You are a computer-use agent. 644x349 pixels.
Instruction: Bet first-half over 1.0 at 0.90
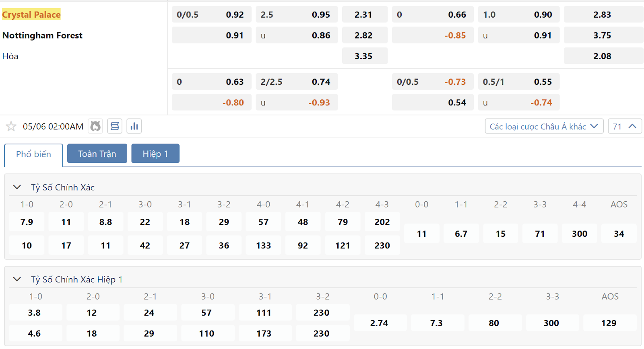click(x=519, y=14)
